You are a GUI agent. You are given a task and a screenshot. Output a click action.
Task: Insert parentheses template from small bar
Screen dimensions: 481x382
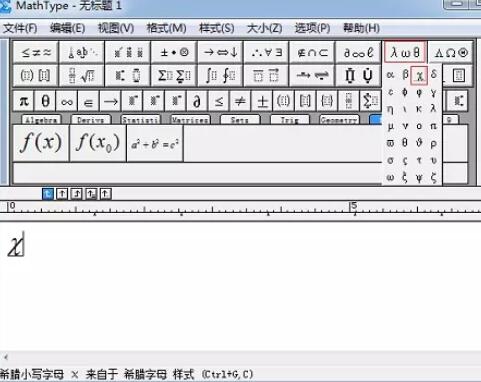[284, 101]
